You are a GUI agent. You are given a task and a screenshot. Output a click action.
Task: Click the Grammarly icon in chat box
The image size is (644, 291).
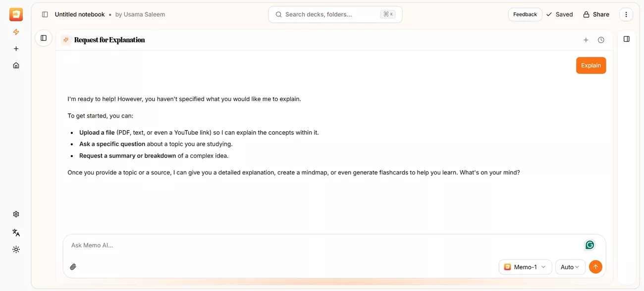589,244
